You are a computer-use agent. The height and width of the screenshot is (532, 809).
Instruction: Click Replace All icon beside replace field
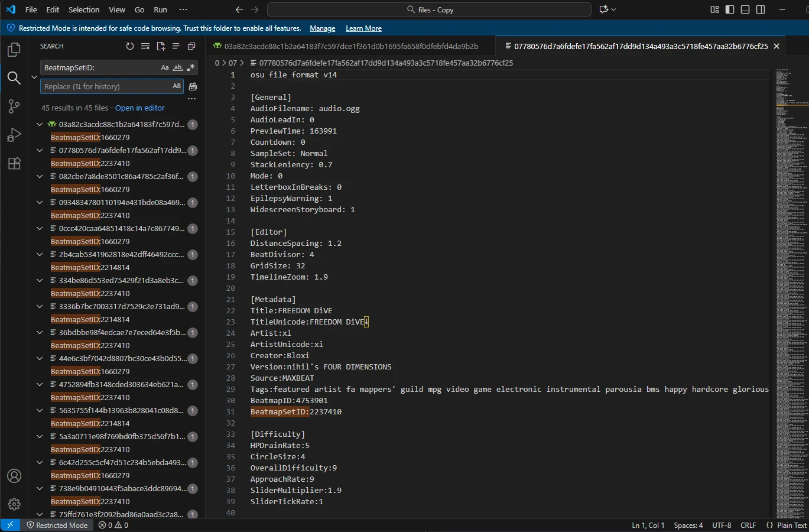pyautogui.click(x=193, y=86)
